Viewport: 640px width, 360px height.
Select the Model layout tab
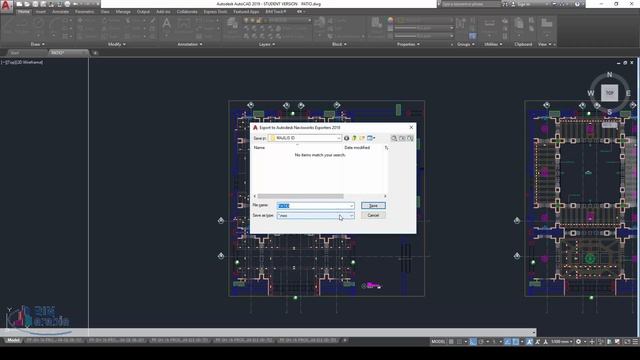coord(13,340)
